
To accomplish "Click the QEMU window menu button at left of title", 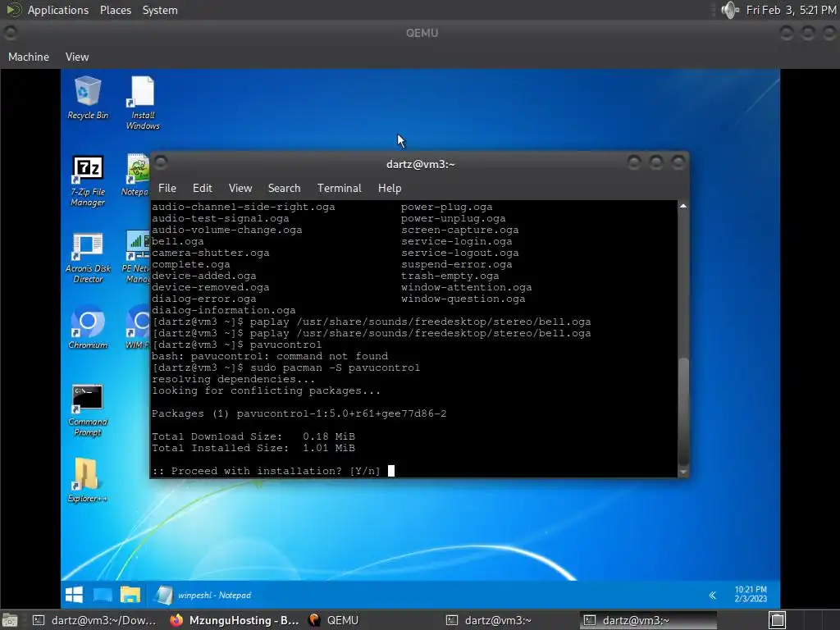I will click(x=10, y=33).
